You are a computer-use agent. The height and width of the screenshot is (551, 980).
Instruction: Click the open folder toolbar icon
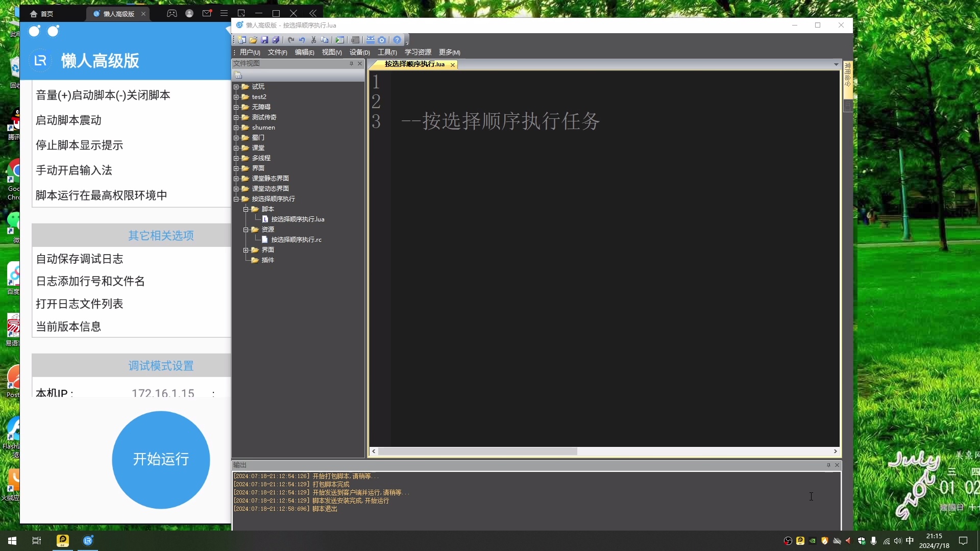(253, 40)
